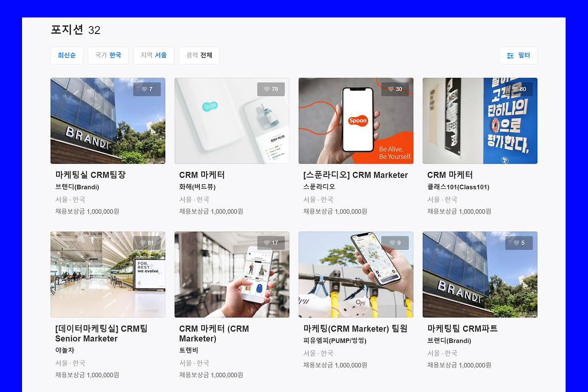Open the 필터 filter panel

pos(518,56)
